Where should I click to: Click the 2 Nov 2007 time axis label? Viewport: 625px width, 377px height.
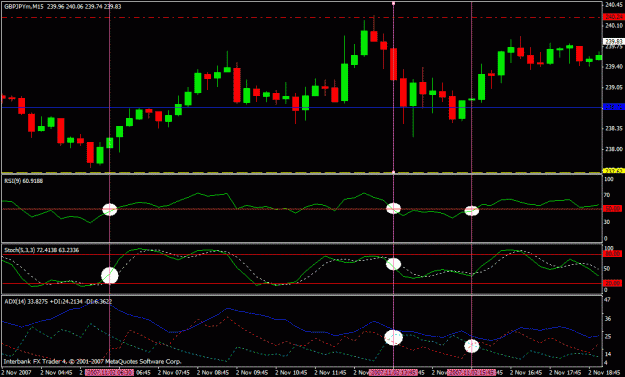(16, 373)
